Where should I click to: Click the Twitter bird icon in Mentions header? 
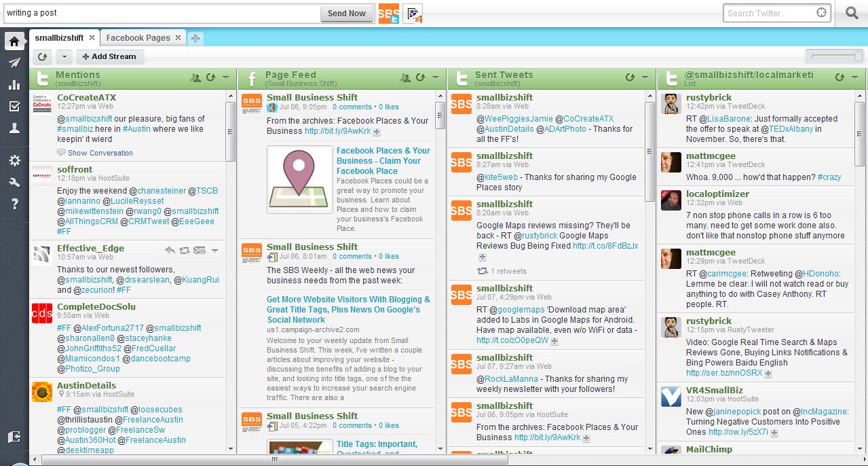click(x=42, y=79)
